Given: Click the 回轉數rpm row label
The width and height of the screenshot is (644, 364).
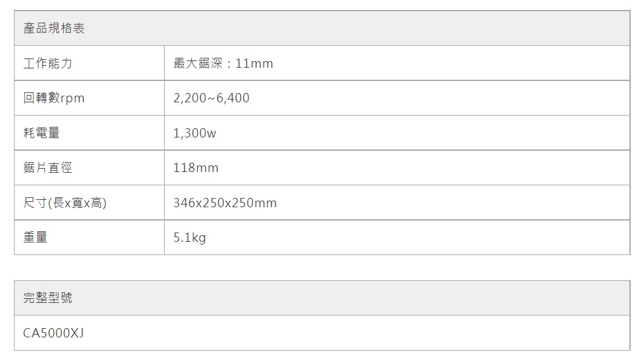Looking at the screenshot, I should tap(54, 98).
